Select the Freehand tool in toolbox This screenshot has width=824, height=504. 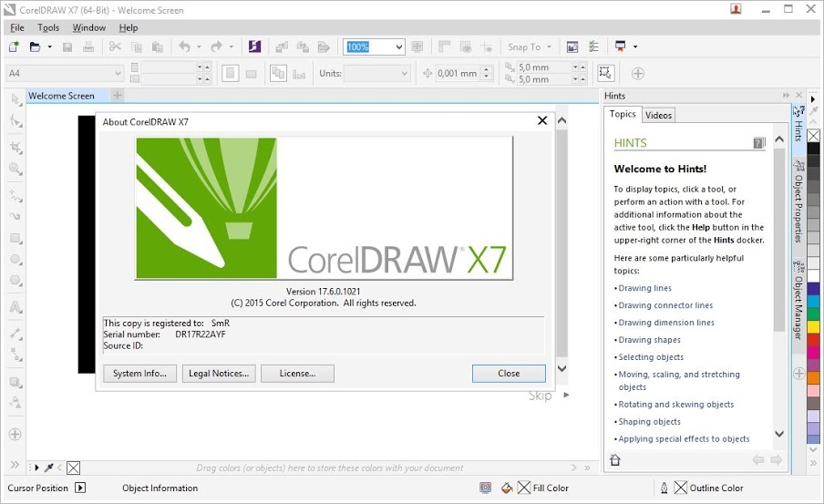pyautogui.click(x=15, y=196)
